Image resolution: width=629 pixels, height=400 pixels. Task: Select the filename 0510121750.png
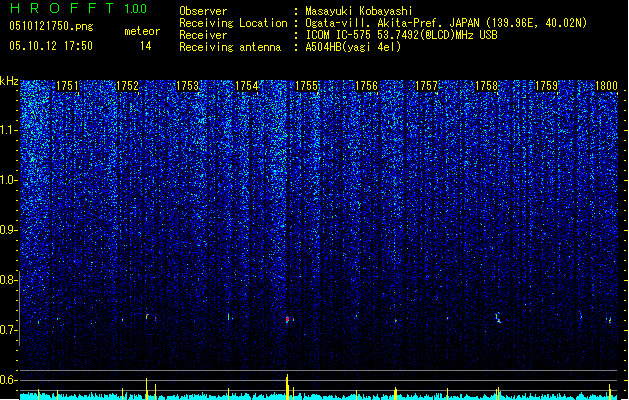51,26
